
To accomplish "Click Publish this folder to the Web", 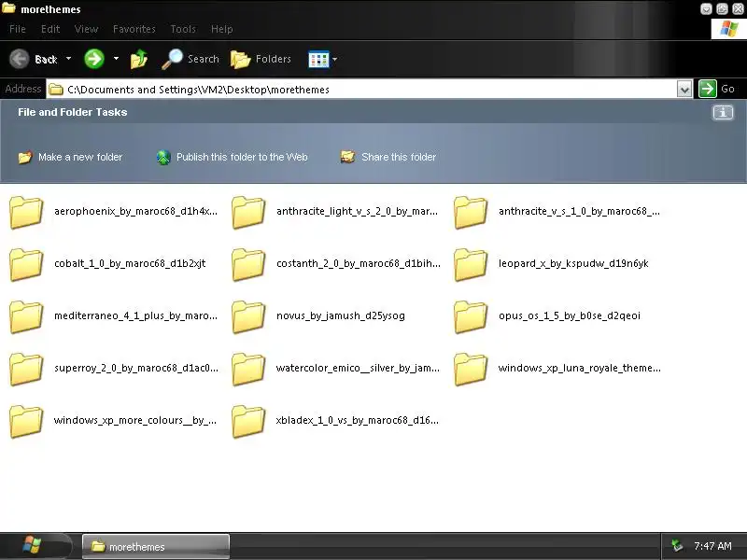I will tap(232, 157).
